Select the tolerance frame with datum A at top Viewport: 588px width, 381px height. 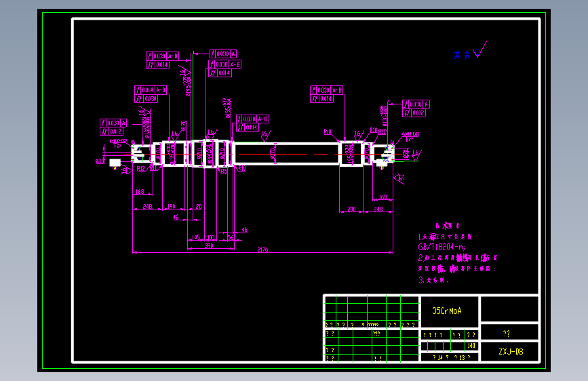pos(223,54)
